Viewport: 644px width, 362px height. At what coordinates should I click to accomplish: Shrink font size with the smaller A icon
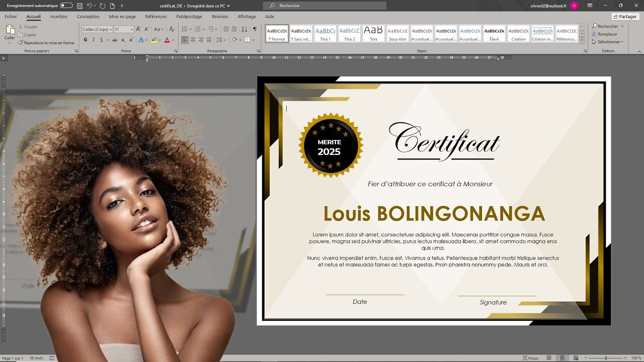tap(146, 29)
